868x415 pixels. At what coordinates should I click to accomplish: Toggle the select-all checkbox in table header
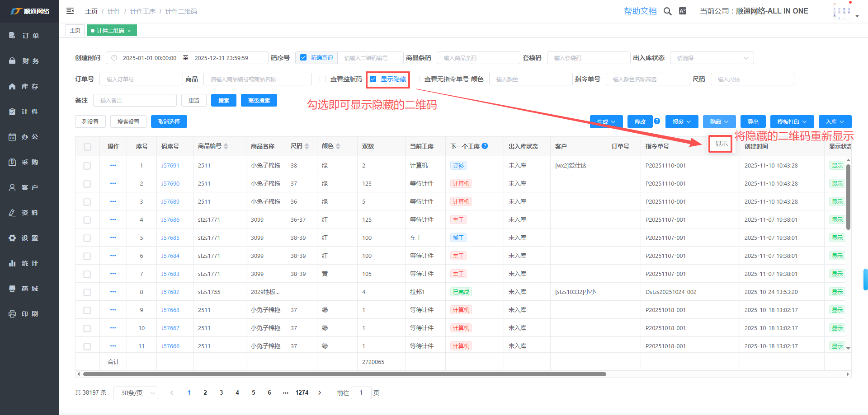87,147
